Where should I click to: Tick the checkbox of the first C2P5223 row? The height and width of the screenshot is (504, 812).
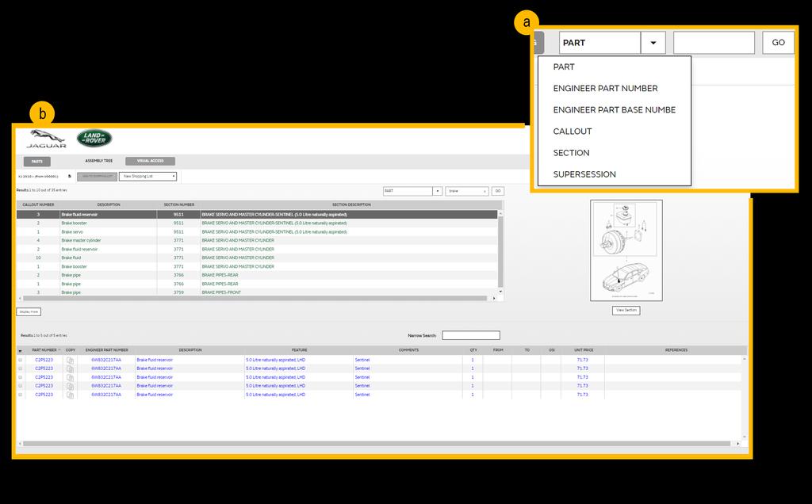(20, 360)
